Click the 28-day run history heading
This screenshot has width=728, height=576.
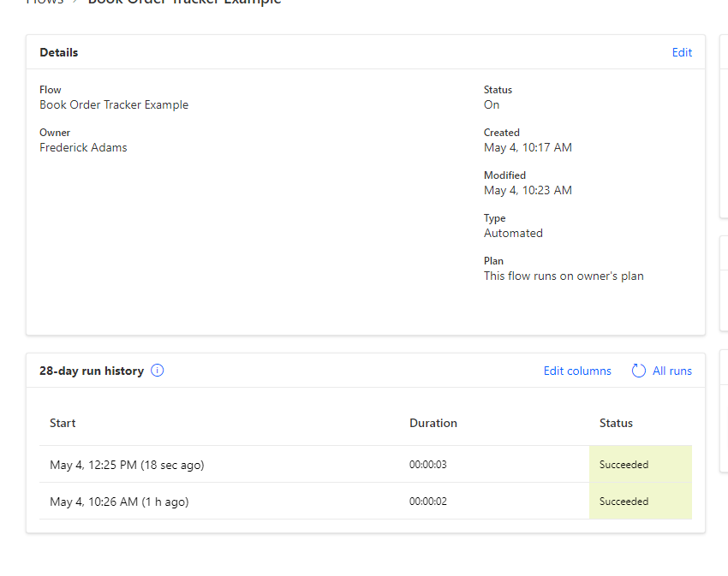[x=92, y=371]
